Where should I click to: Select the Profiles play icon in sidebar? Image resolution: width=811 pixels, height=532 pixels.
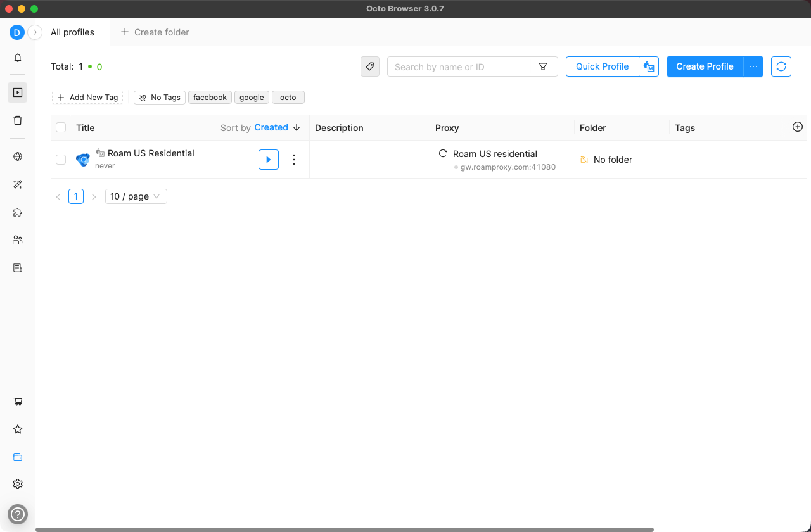18,92
